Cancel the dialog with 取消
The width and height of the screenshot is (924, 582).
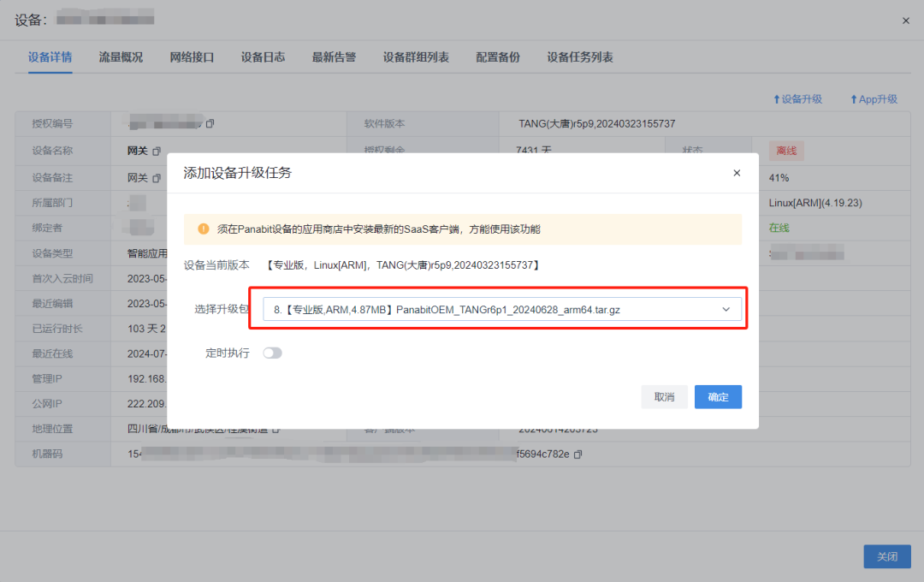click(665, 396)
